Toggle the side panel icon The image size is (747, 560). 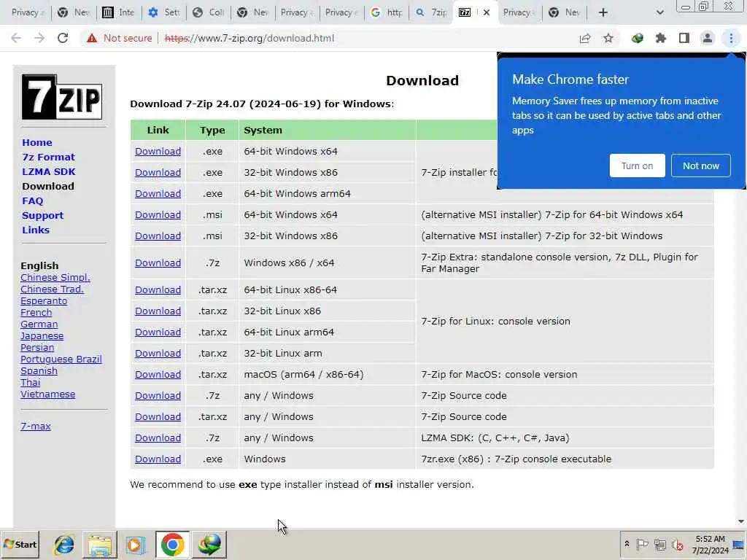point(684,38)
